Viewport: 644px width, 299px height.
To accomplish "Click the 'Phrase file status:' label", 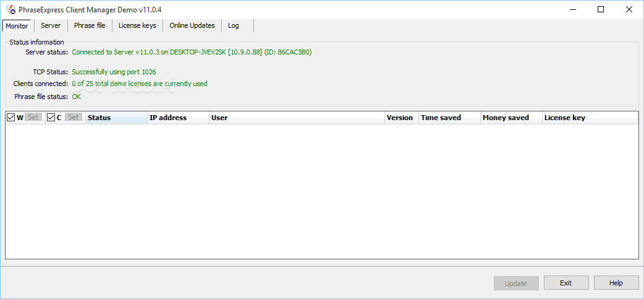I will (41, 97).
